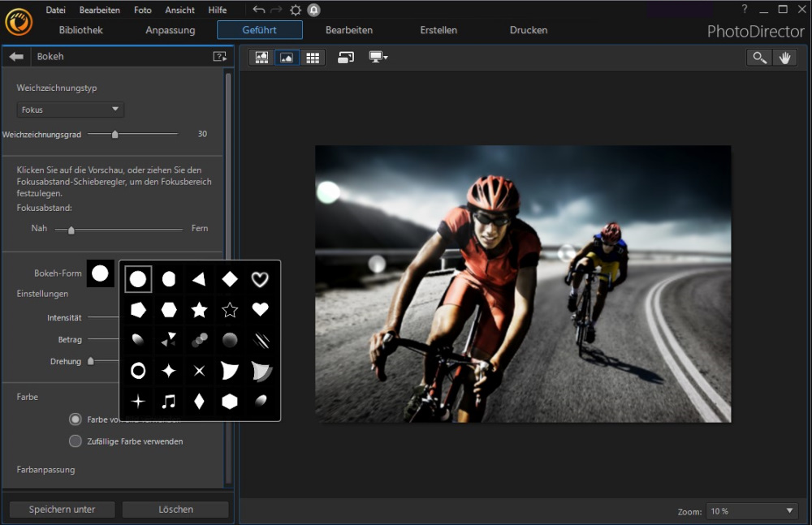Open the secondary monitor display dropdown

point(378,58)
